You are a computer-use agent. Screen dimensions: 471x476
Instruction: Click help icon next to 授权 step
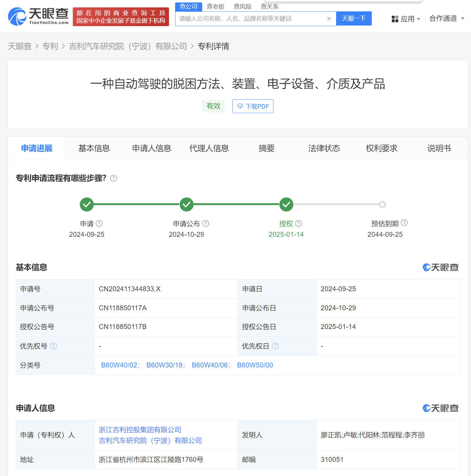tap(299, 224)
